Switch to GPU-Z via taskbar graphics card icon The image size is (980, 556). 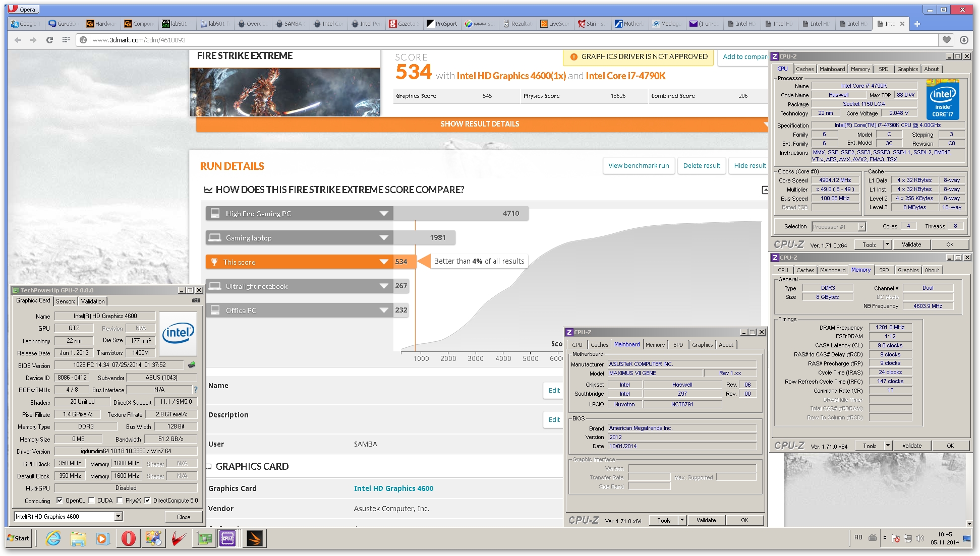(x=204, y=538)
